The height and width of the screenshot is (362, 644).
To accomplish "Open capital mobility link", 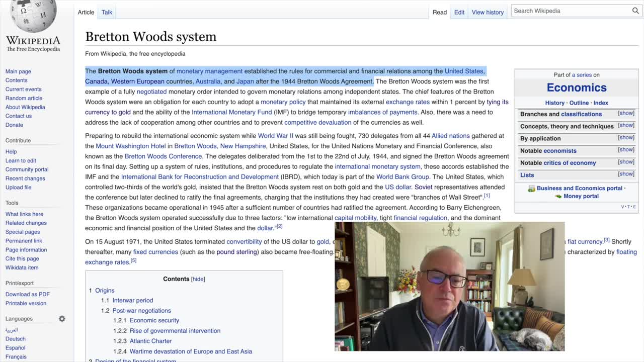I will click(x=355, y=218).
